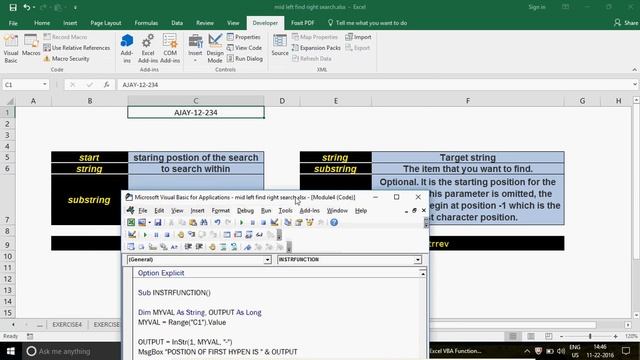The width and height of the screenshot is (640, 360).
Task: Open the Locals Window
Action: tap(227, 235)
